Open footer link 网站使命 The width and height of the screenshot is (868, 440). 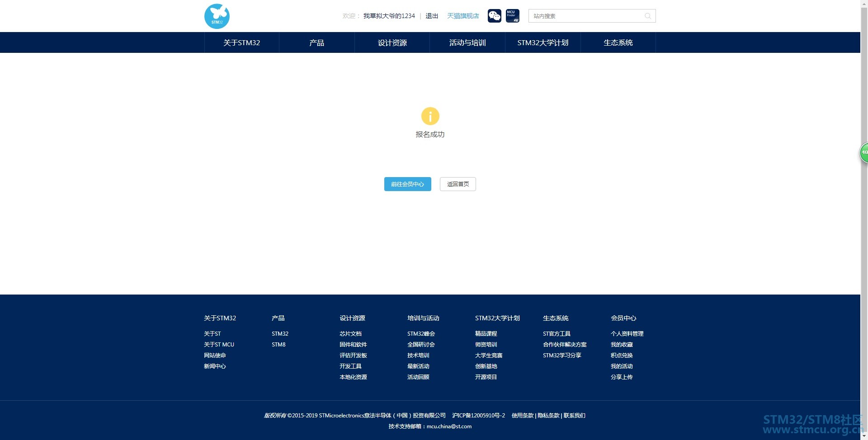pyautogui.click(x=215, y=355)
